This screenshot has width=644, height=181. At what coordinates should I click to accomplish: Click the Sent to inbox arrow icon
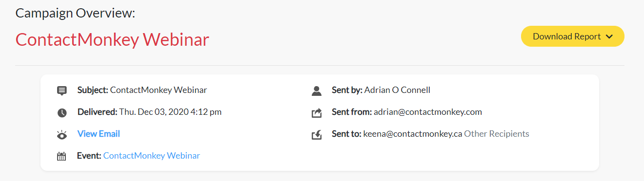pos(317,134)
